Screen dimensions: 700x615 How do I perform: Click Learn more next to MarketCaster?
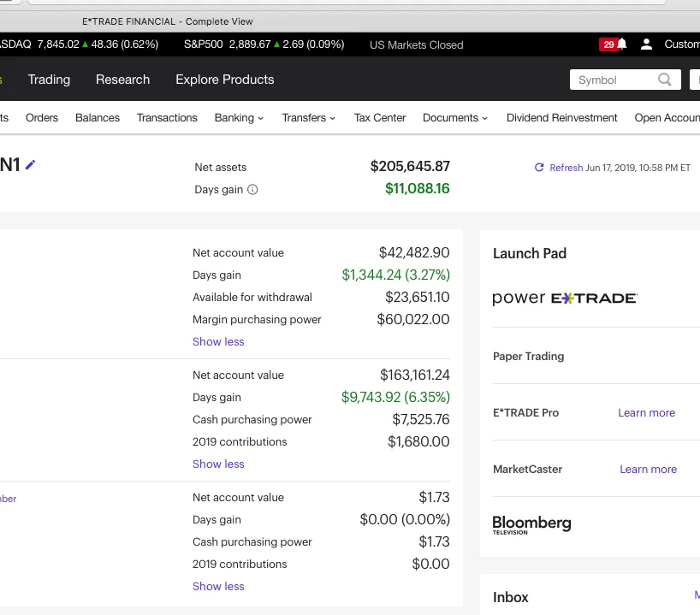point(648,469)
